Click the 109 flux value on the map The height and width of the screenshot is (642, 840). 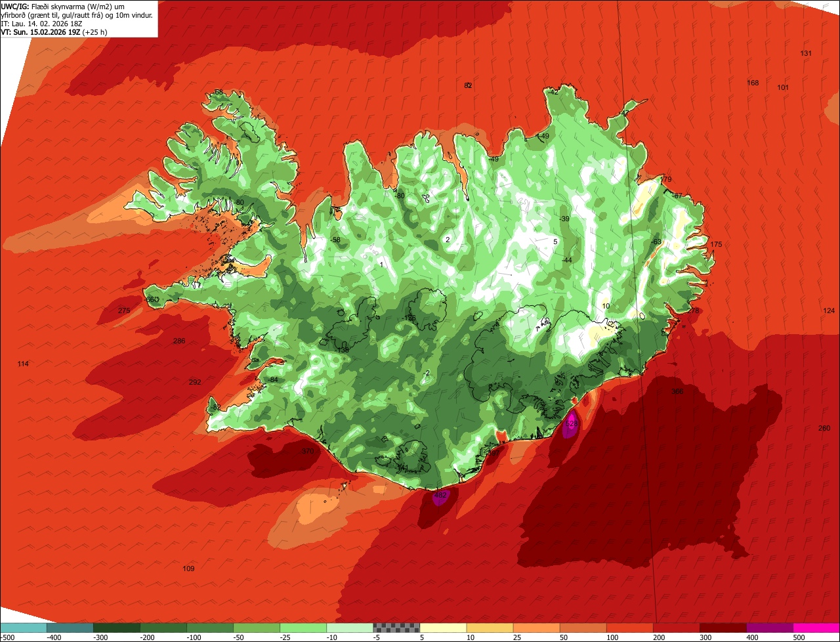pyautogui.click(x=188, y=568)
